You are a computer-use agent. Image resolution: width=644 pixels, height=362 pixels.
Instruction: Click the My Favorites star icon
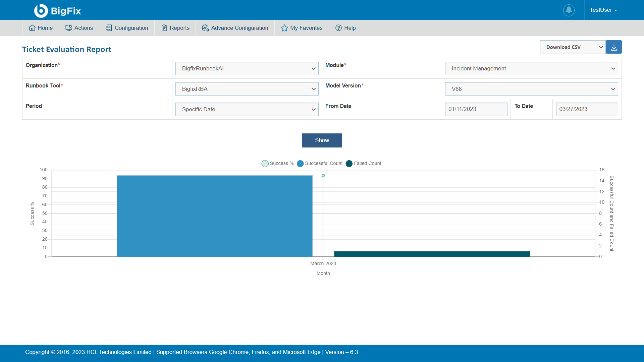pos(284,28)
